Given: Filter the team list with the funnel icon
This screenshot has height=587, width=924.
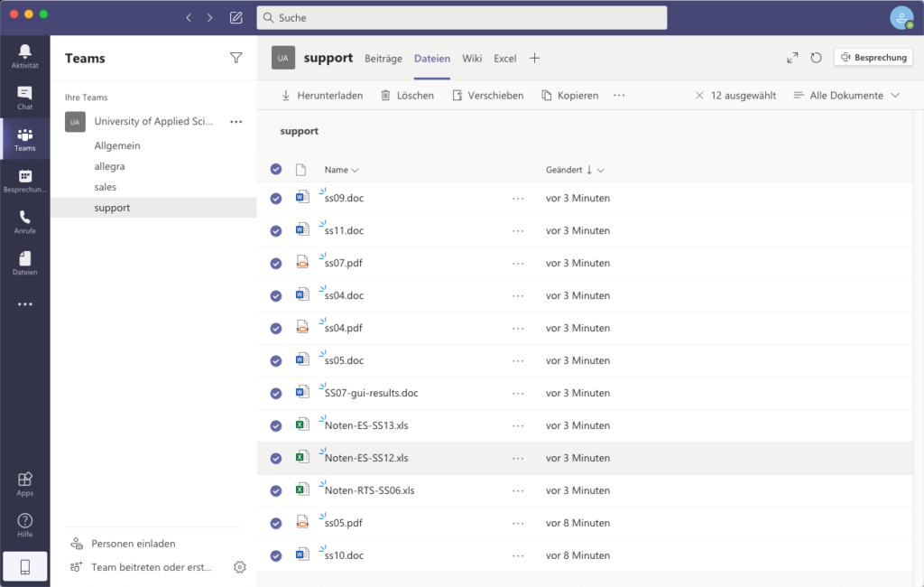Looking at the screenshot, I should [236, 58].
